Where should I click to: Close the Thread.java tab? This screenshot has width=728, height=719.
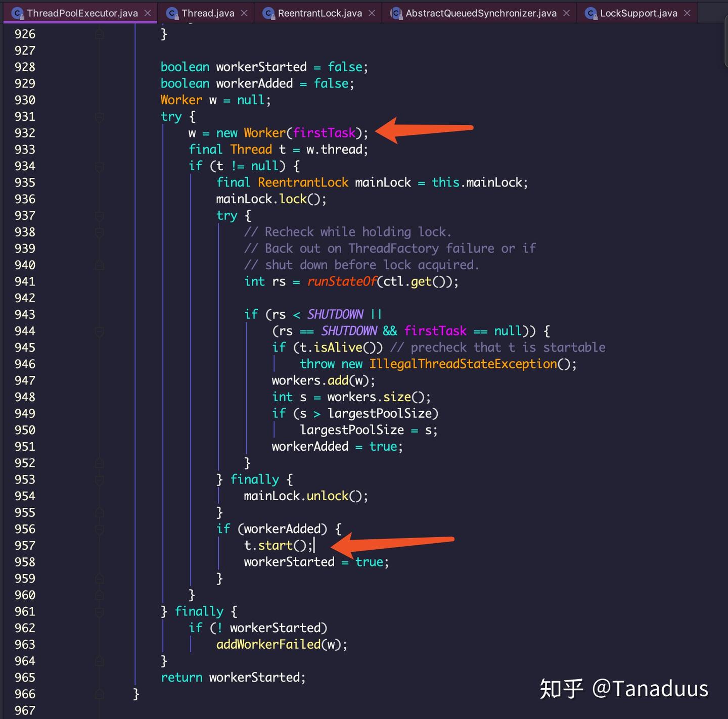tap(244, 13)
